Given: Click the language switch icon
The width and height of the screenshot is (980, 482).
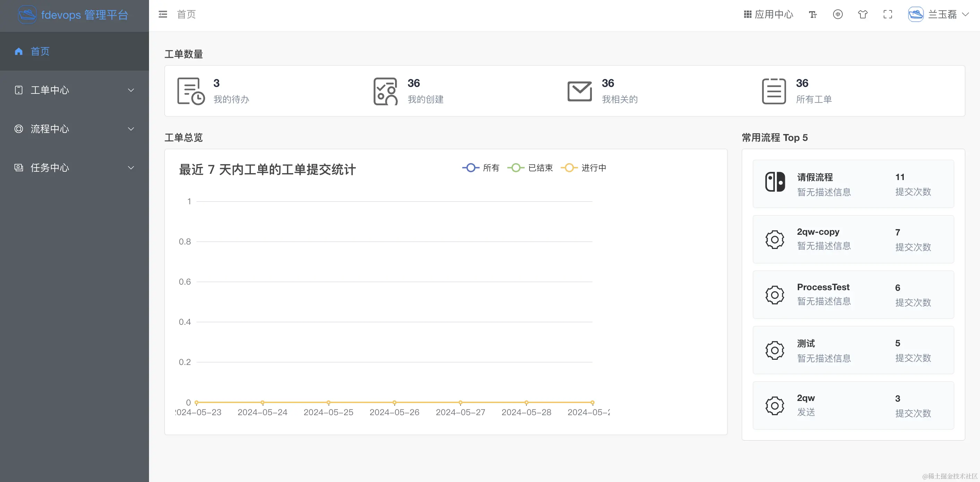Looking at the screenshot, I should (838, 15).
